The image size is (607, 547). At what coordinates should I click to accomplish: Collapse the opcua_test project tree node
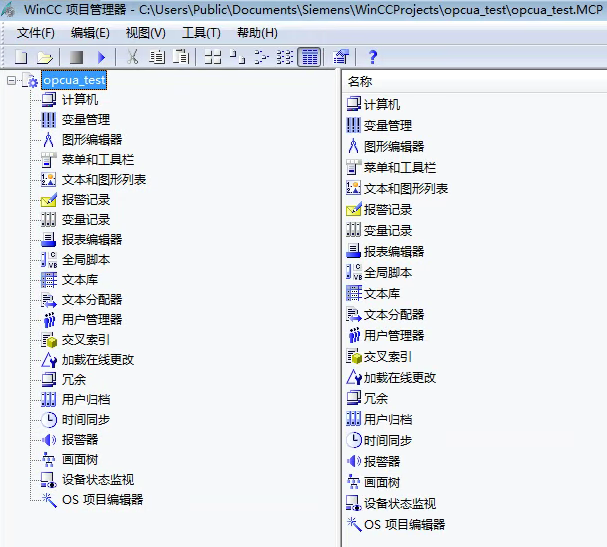pyautogui.click(x=11, y=80)
